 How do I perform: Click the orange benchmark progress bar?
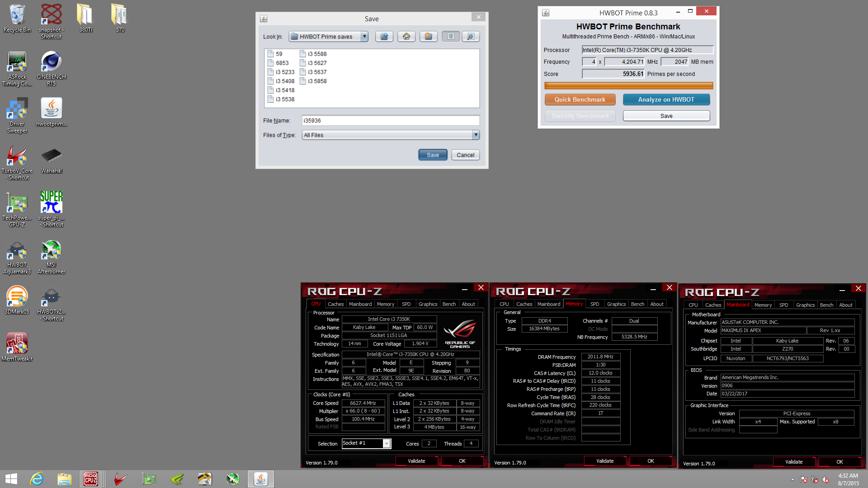tap(628, 86)
